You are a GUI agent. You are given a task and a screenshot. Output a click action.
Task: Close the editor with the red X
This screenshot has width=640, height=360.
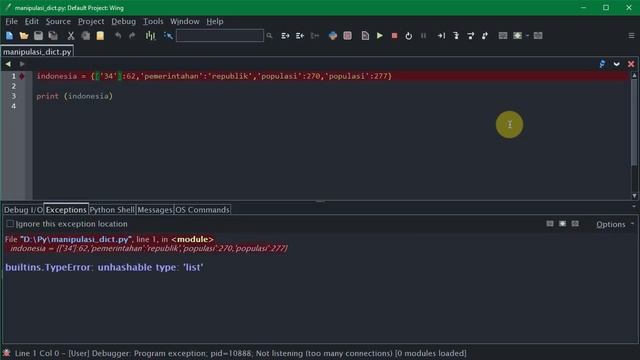pyautogui.click(x=631, y=64)
